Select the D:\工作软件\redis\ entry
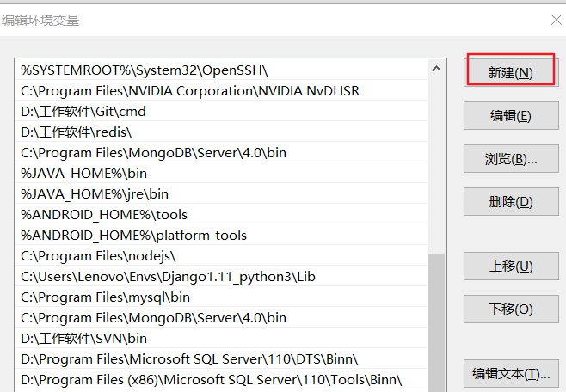This screenshot has width=566, height=392. pyautogui.click(x=221, y=132)
